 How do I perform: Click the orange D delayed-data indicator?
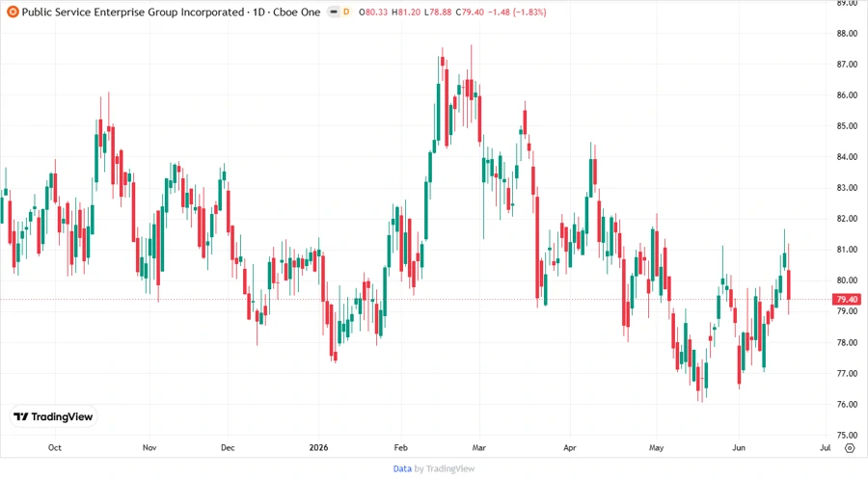pyautogui.click(x=346, y=12)
